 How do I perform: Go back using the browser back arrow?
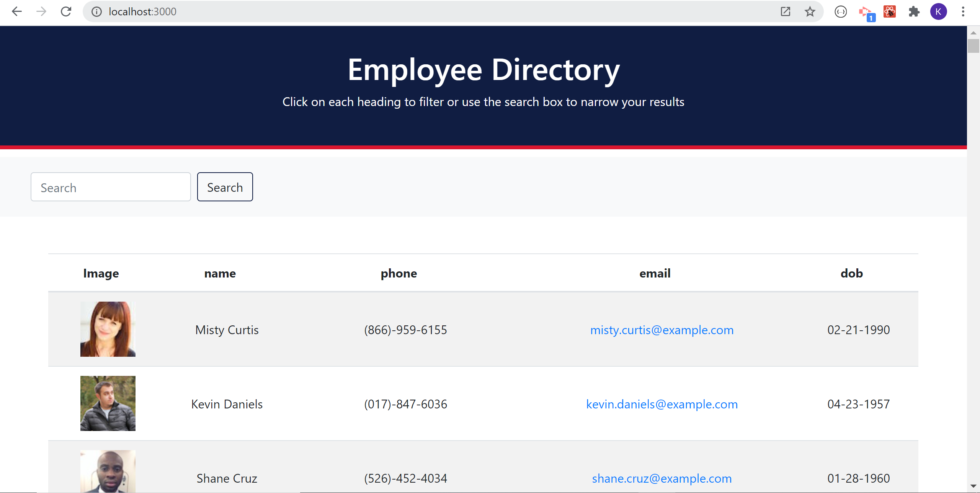(17, 11)
